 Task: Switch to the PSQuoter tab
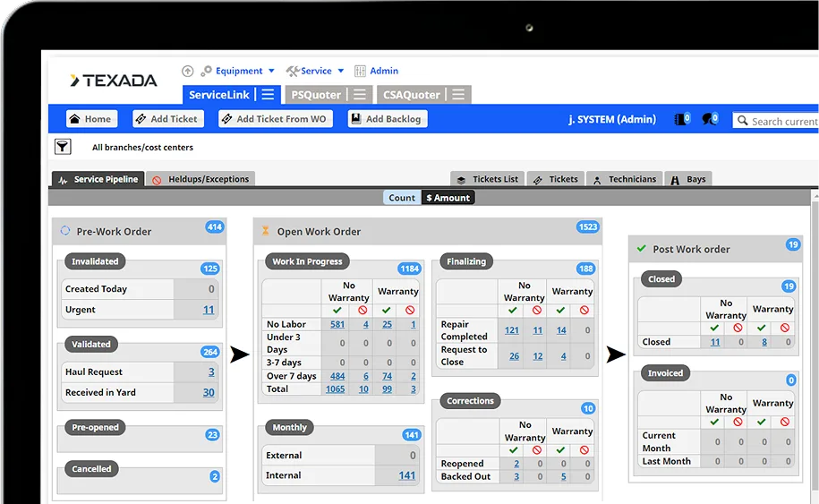pyautogui.click(x=315, y=95)
